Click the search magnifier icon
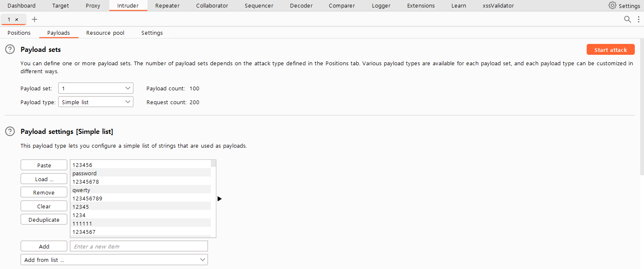 point(628,19)
